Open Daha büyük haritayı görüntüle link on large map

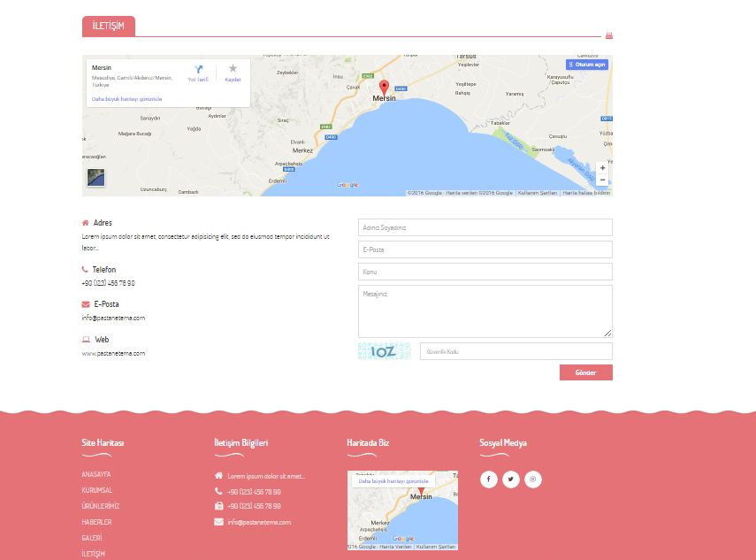(x=126, y=99)
